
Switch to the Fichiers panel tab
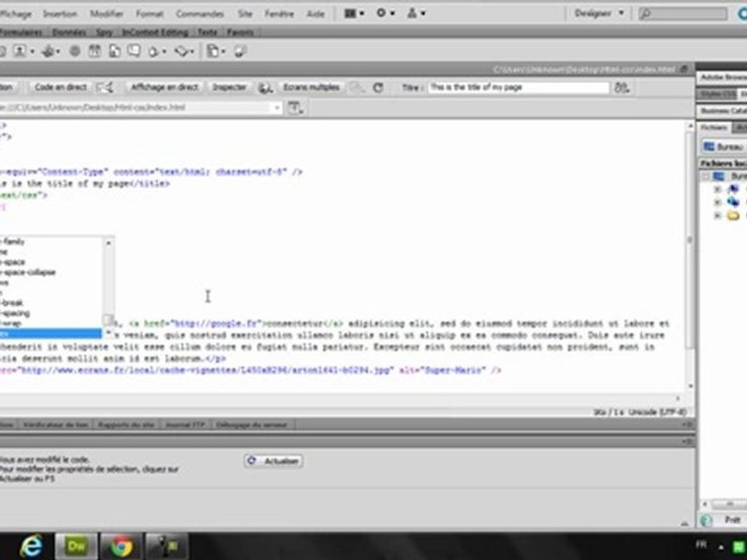pos(714,127)
